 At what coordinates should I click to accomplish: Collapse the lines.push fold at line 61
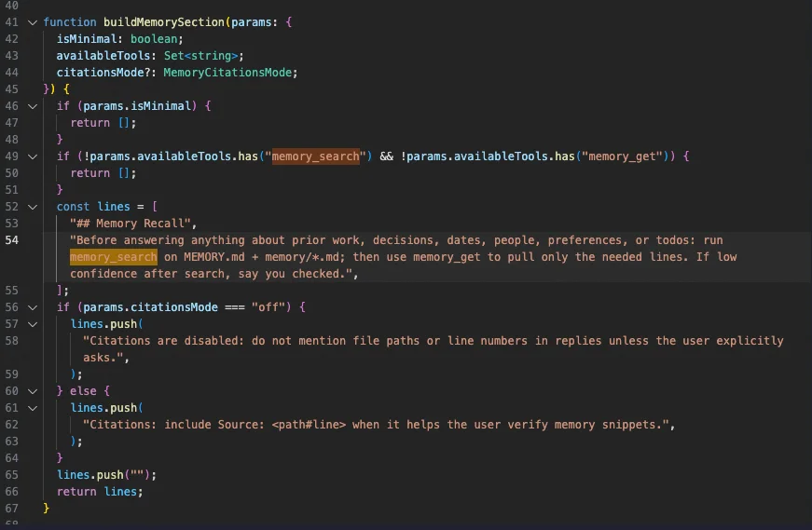(x=33, y=408)
